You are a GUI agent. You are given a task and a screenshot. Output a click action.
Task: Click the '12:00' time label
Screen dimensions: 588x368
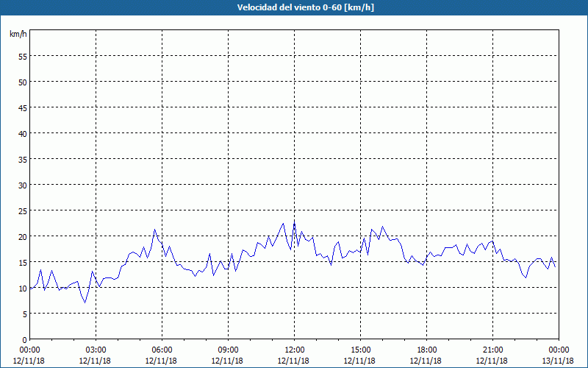tap(295, 350)
